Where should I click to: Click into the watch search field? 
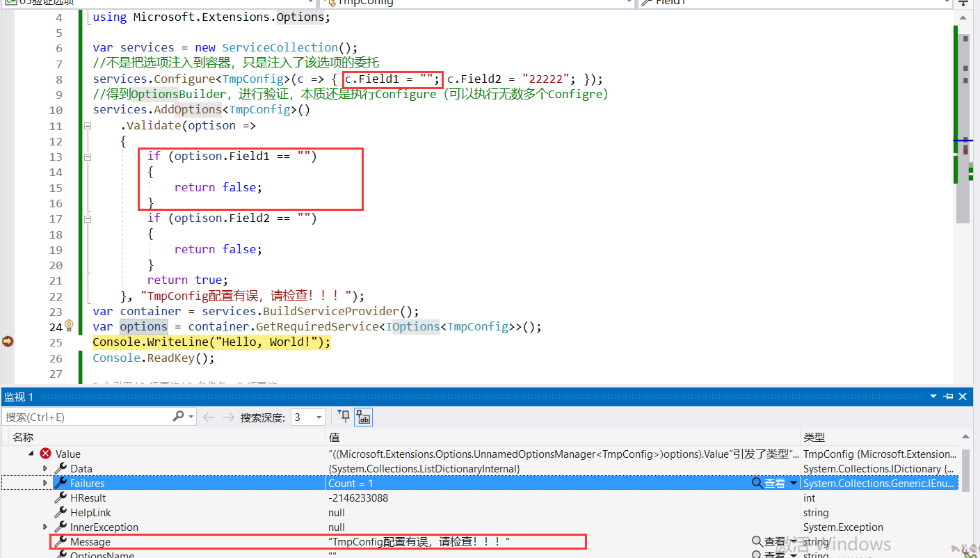[88, 417]
